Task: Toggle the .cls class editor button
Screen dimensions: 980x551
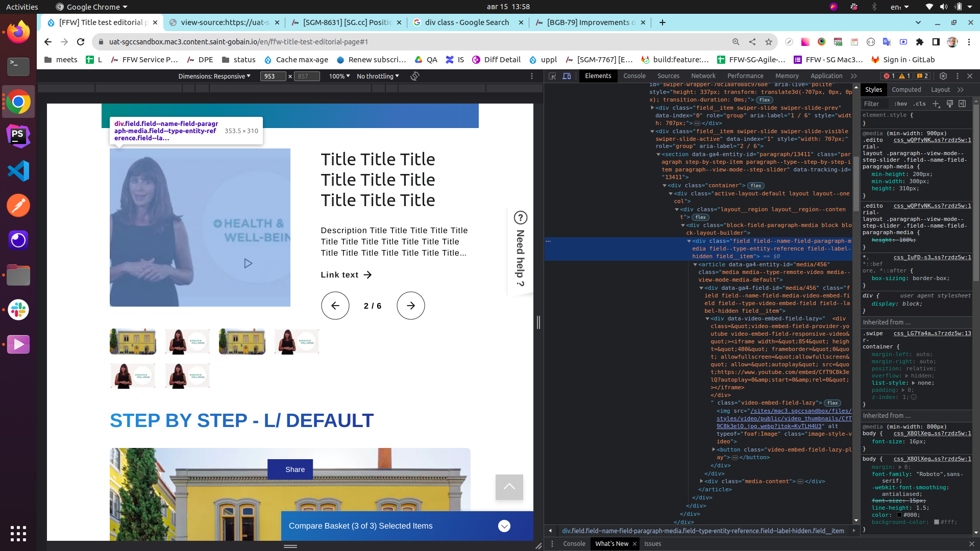Action: click(920, 104)
